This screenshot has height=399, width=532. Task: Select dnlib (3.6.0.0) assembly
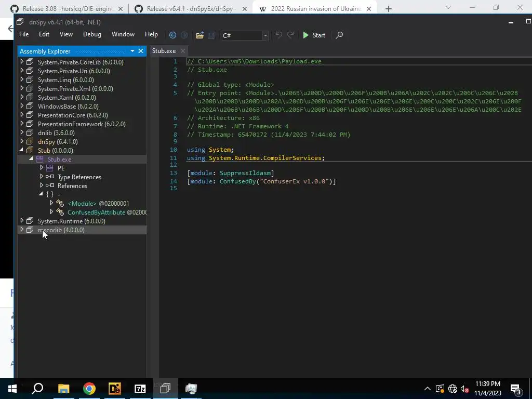[56, 132]
